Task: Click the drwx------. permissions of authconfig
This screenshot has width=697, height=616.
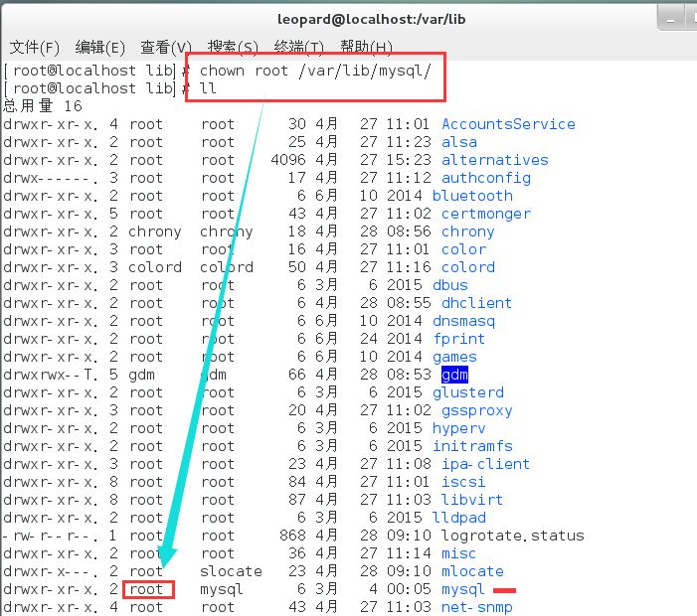Action: coord(51,178)
